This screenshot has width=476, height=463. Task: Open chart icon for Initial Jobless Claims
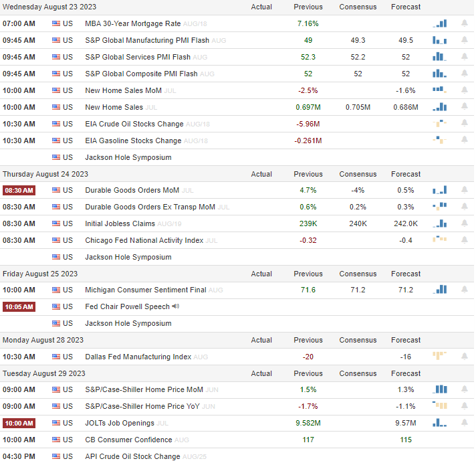[439, 223]
